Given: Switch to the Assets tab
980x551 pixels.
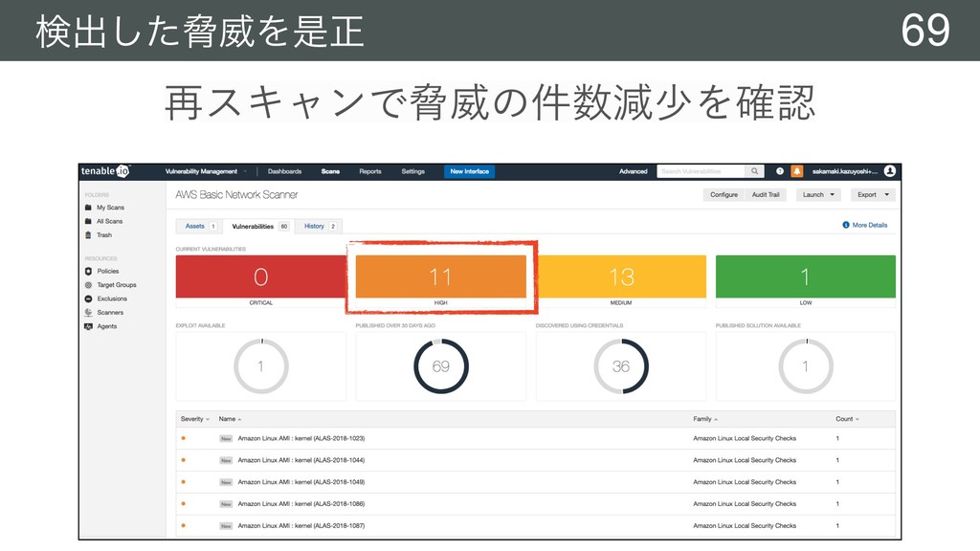Looking at the screenshot, I should click(199, 226).
